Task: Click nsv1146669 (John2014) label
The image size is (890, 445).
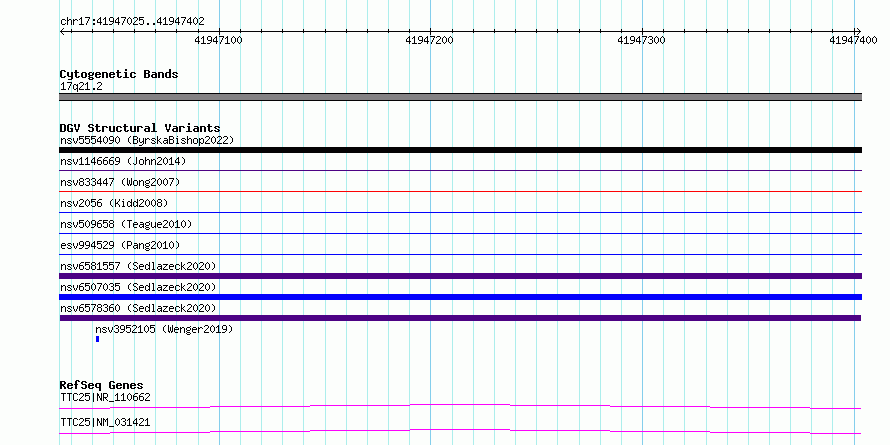Action: click(x=123, y=162)
